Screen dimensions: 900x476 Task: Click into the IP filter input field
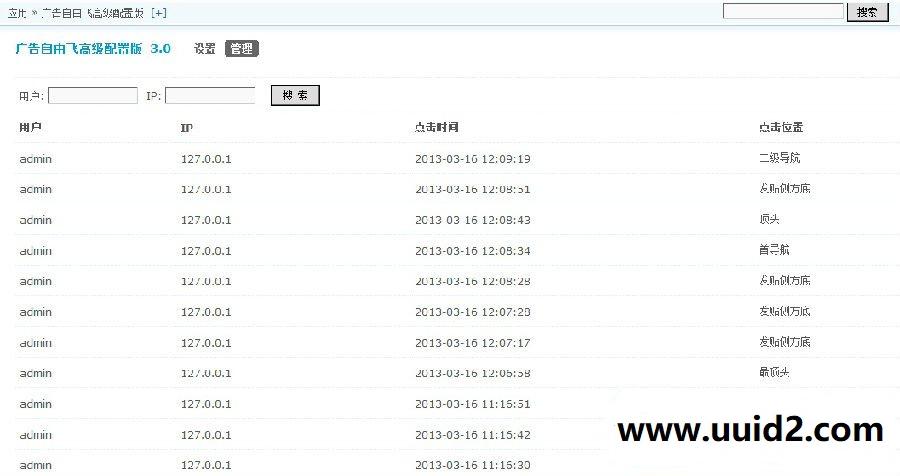click(210, 96)
